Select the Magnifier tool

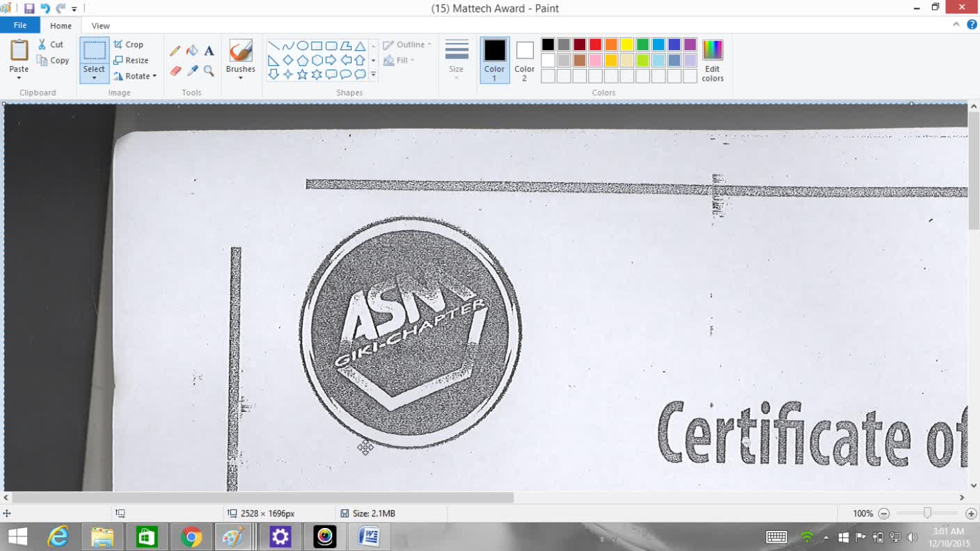[209, 71]
